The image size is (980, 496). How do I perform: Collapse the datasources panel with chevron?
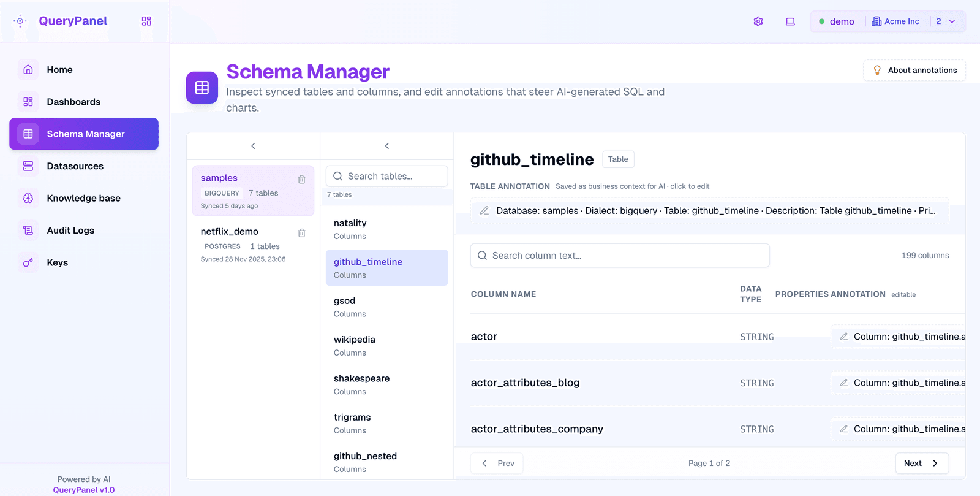(x=253, y=146)
